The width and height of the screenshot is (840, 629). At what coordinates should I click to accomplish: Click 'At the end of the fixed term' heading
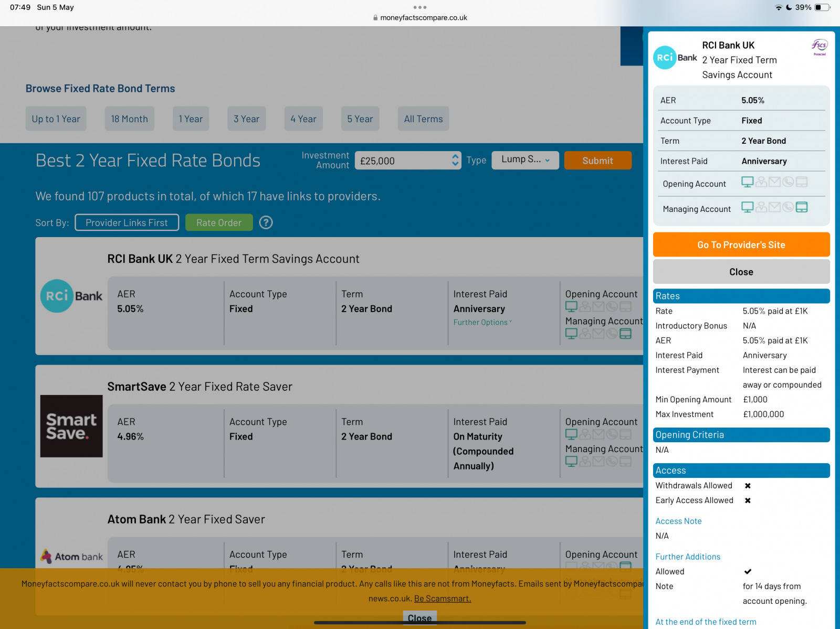(x=706, y=622)
